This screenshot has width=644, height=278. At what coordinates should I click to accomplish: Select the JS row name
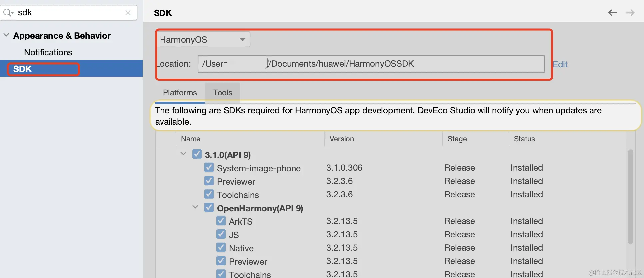234,235
